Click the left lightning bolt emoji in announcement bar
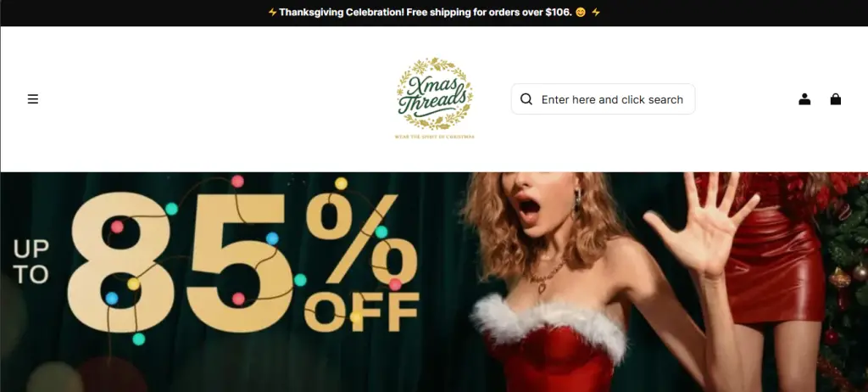Image resolution: width=868 pixels, height=392 pixels. (x=272, y=12)
